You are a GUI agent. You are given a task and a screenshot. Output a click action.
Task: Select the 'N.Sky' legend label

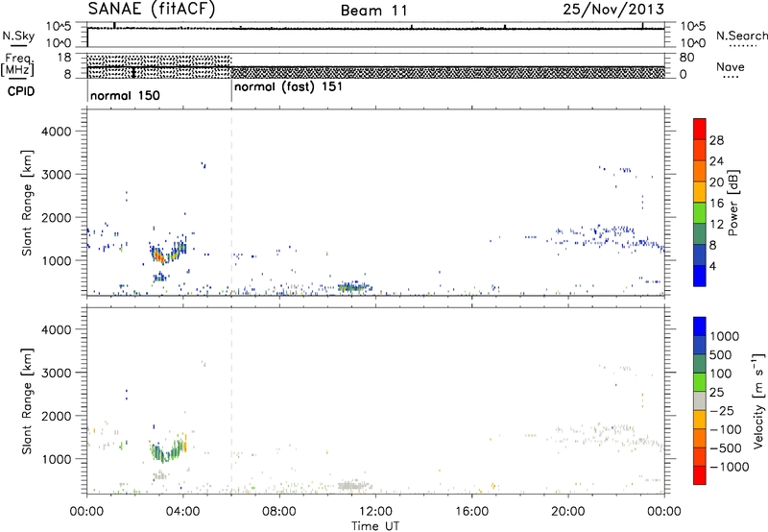pos(18,36)
